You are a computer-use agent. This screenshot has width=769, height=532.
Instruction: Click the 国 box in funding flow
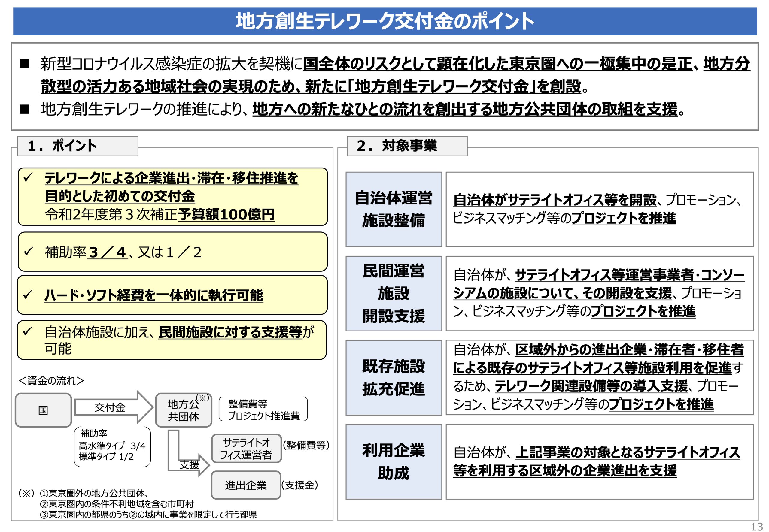[x=43, y=410]
